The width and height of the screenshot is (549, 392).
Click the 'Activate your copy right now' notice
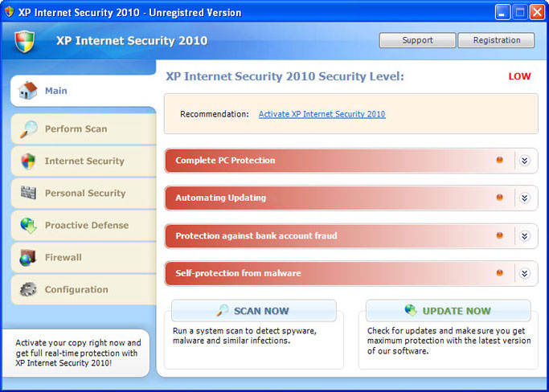(x=79, y=353)
